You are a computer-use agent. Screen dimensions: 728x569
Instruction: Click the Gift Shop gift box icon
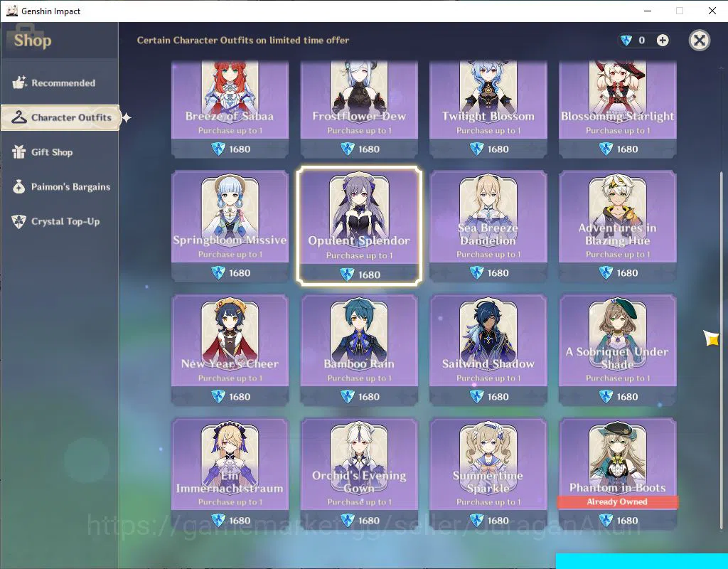pos(19,152)
